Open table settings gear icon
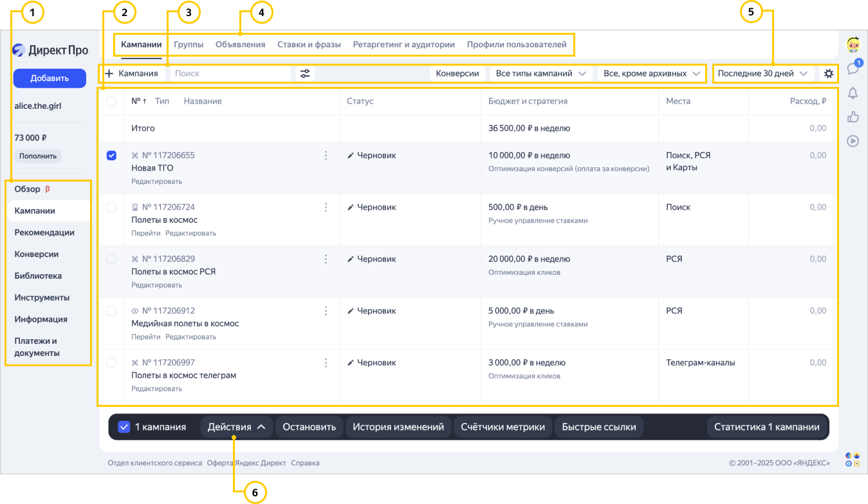 coord(829,73)
